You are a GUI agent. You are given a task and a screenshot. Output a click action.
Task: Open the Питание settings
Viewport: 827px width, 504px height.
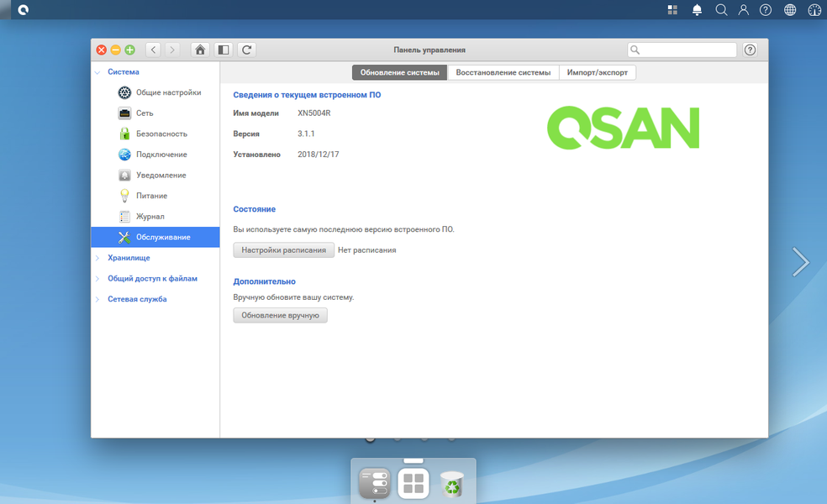[x=155, y=196]
